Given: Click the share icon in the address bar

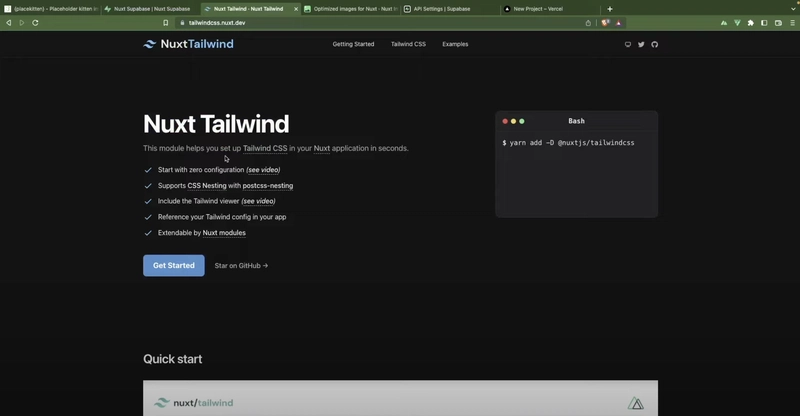Looking at the screenshot, I should click(588, 23).
